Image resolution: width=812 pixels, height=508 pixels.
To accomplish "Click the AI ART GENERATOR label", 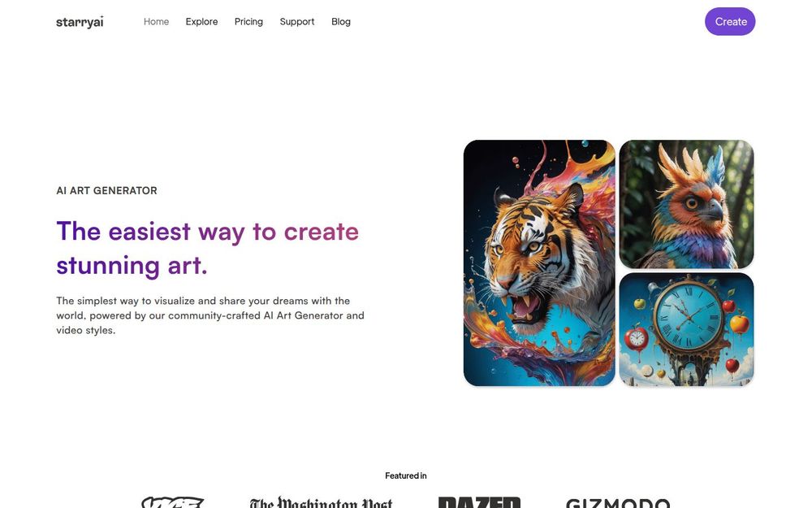I will (x=106, y=191).
